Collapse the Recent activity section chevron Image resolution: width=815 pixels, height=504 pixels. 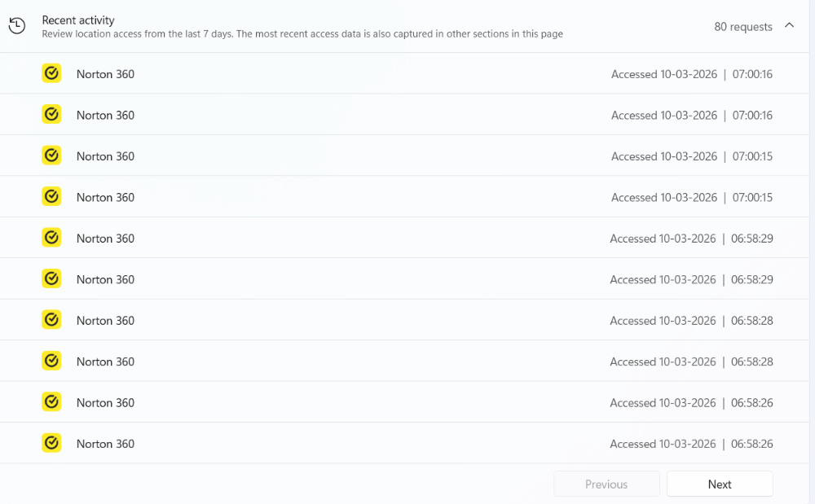[x=789, y=25]
